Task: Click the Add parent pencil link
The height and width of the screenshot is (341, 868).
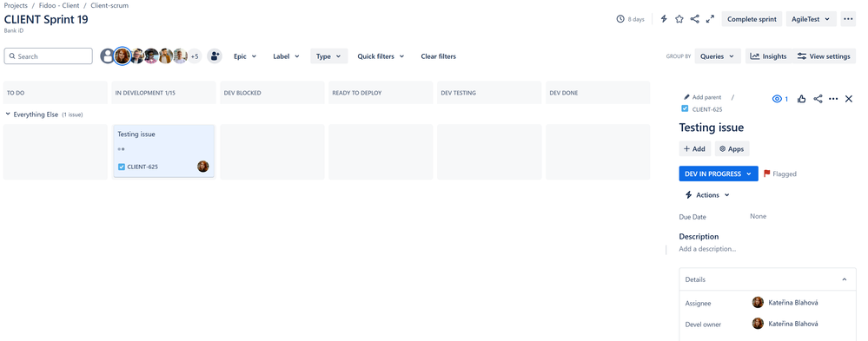Action: (x=703, y=97)
